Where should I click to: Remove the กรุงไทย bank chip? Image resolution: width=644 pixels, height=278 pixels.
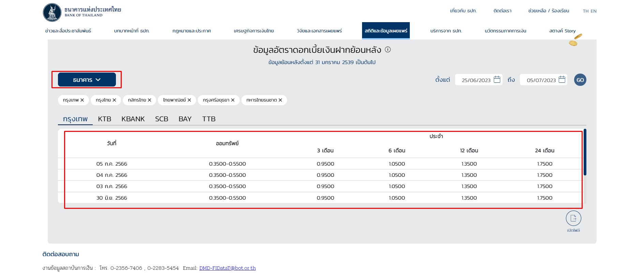114,100
